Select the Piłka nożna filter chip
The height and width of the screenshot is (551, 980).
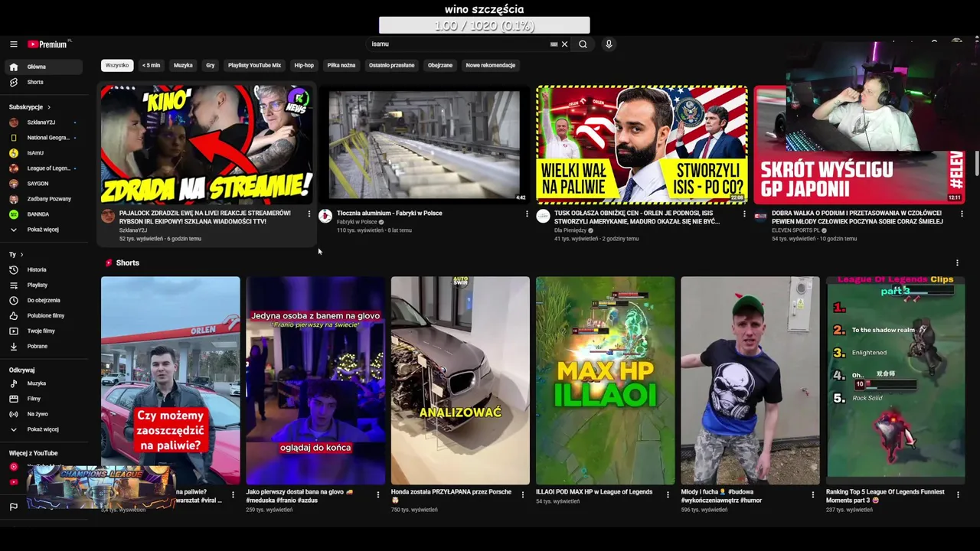[341, 66]
